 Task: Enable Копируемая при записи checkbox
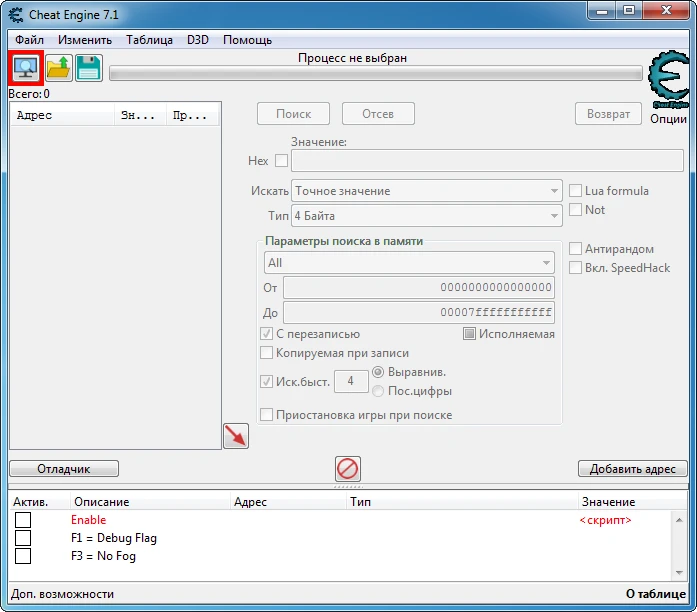click(x=266, y=353)
